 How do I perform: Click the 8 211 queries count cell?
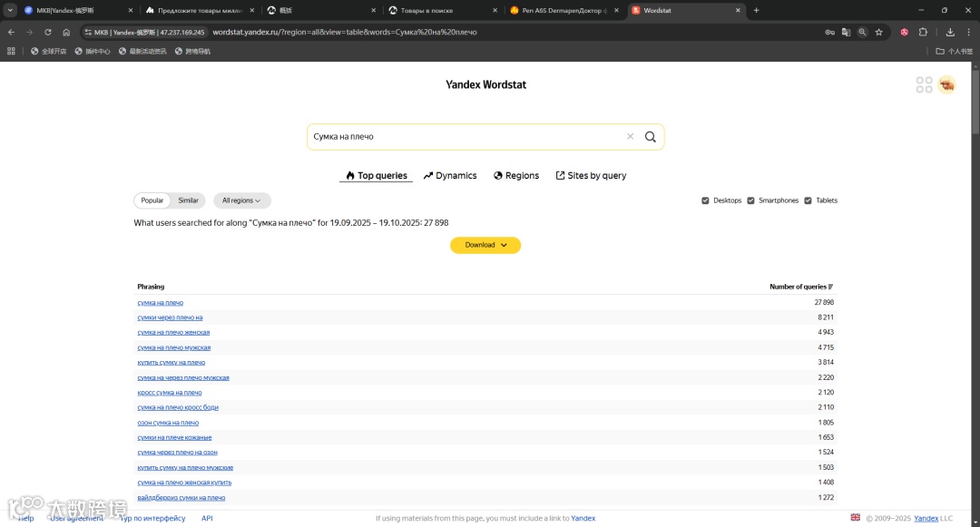[826, 317]
